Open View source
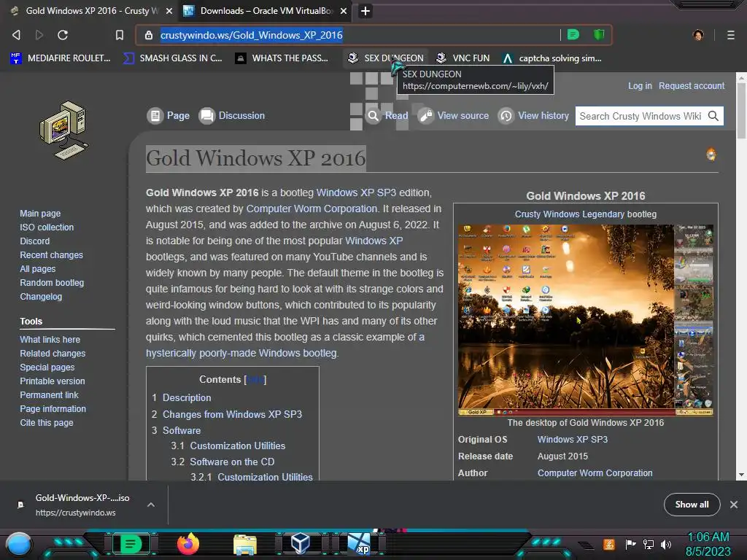The width and height of the screenshot is (747, 560). 454,116
